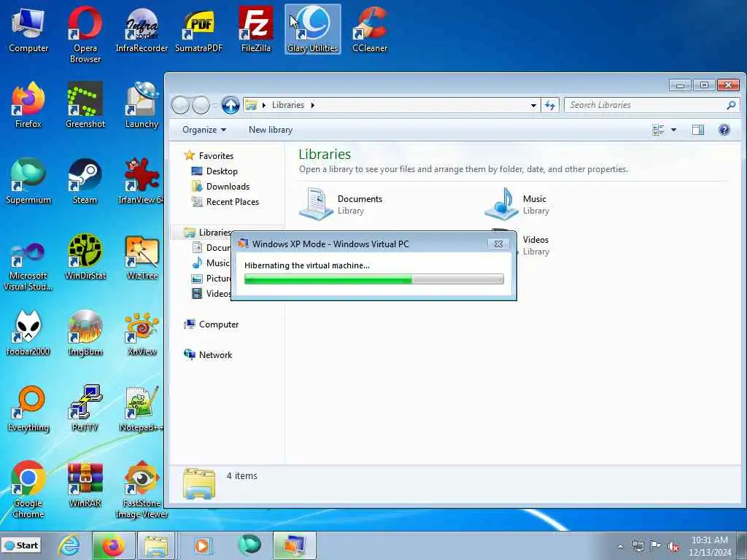Image resolution: width=747 pixels, height=560 pixels.
Task: Open Greenshot desktop shortcut
Action: (85, 105)
